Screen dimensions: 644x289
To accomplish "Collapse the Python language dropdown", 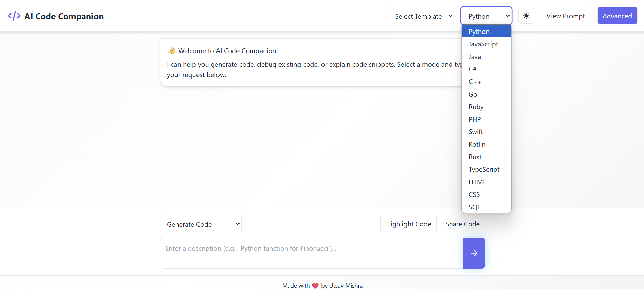I will [486, 16].
